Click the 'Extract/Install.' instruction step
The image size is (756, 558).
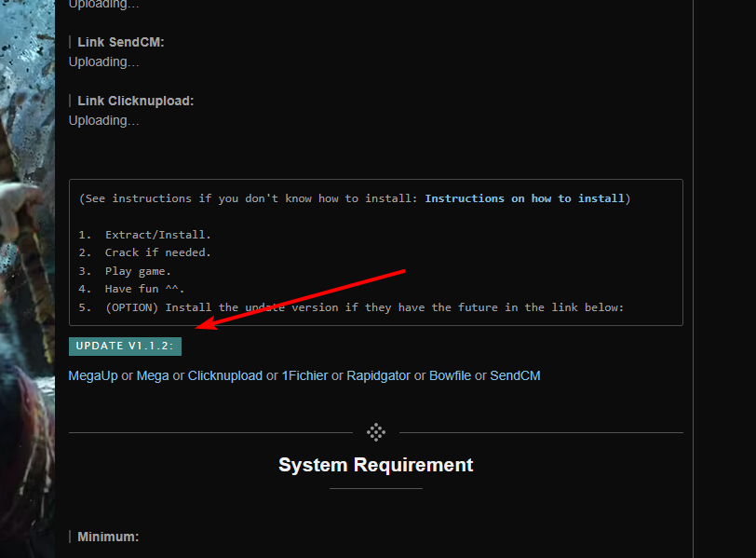(157, 235)
